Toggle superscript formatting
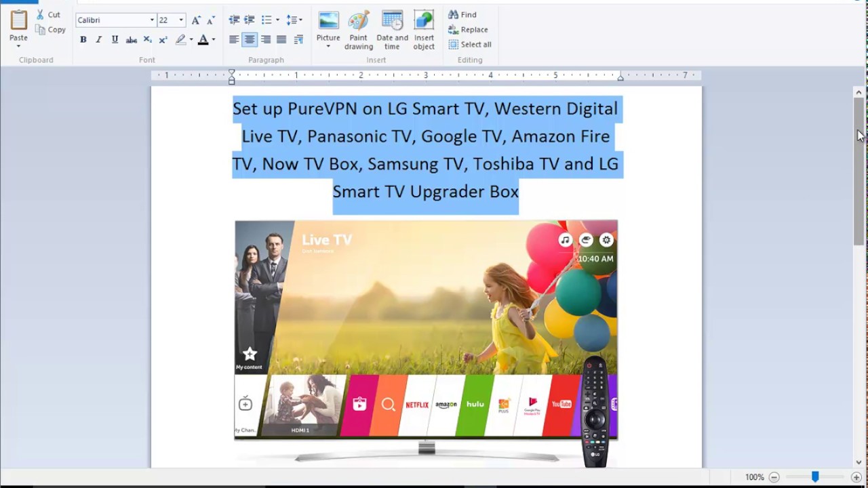This screenshot has height=488, width=868. pyautogui.click(x=163, y=40)
